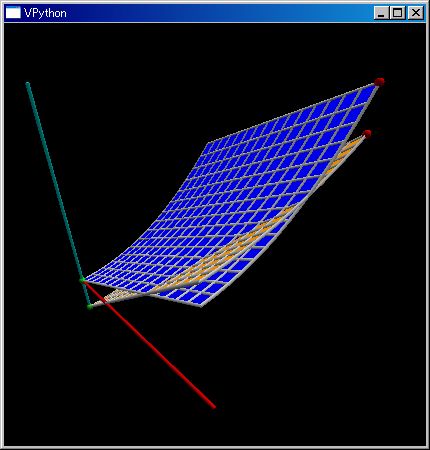Close the VPython window
Image resolution: width=430 pixels, height=450 pixels.
point(415,13)
